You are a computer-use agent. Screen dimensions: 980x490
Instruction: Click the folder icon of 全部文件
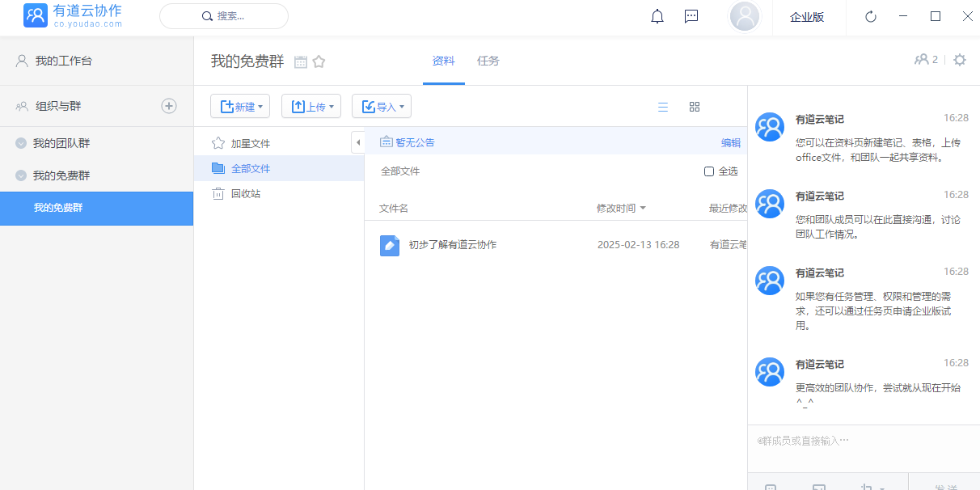(218, 168)
